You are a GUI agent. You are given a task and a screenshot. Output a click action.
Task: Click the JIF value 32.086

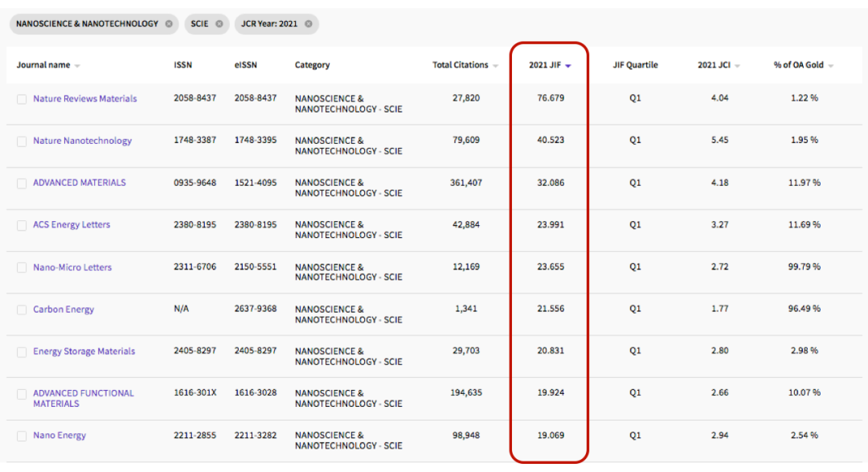(x=551, y=183)
